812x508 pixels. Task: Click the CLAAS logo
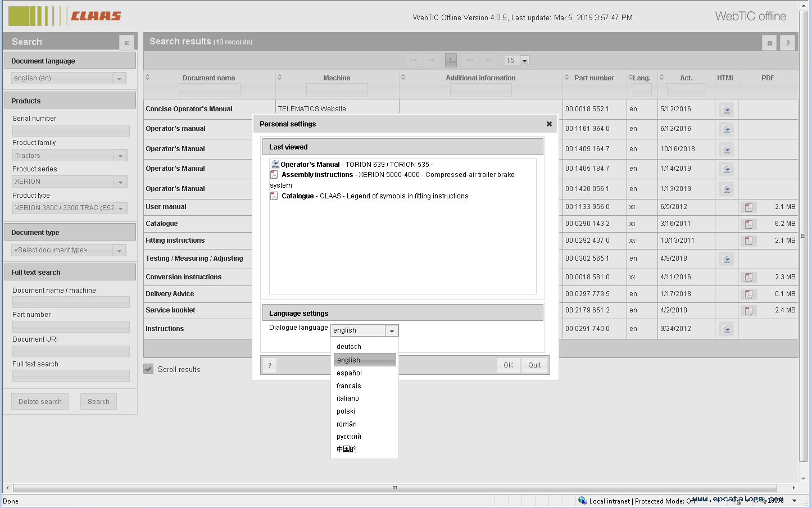[65, 16]
